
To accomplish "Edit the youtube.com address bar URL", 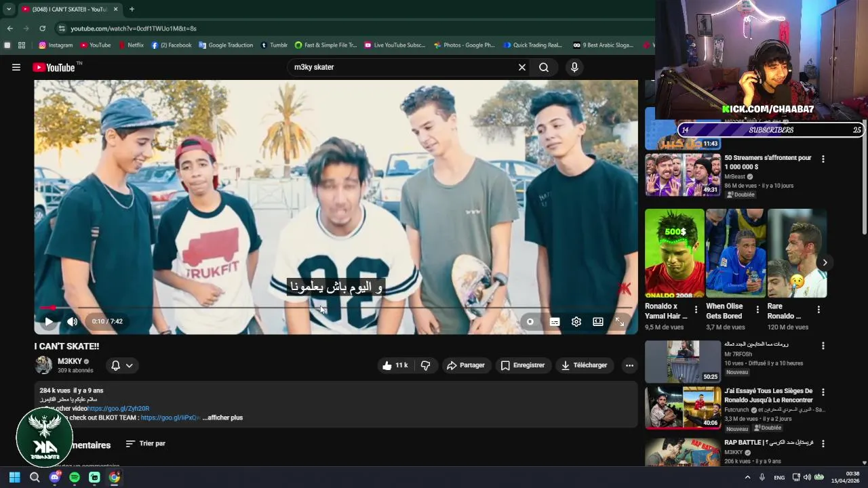I will click(x=134, y=28).
